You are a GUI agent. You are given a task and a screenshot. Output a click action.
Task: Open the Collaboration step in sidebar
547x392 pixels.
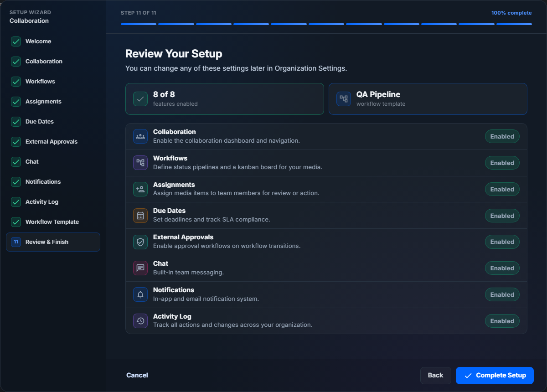53,62
